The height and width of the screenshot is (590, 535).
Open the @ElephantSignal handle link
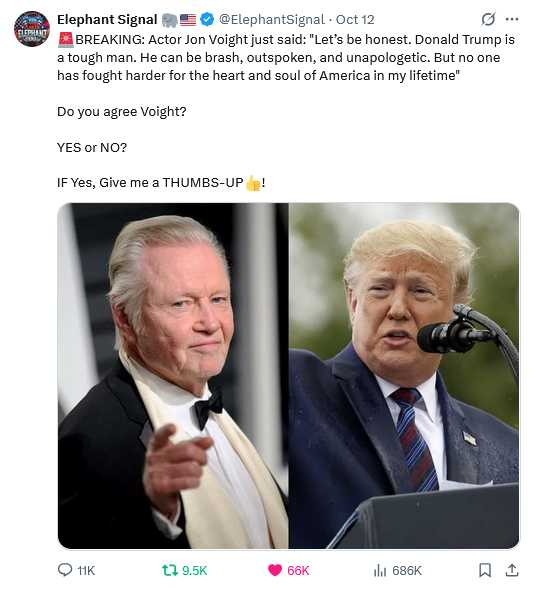(271, 20)
